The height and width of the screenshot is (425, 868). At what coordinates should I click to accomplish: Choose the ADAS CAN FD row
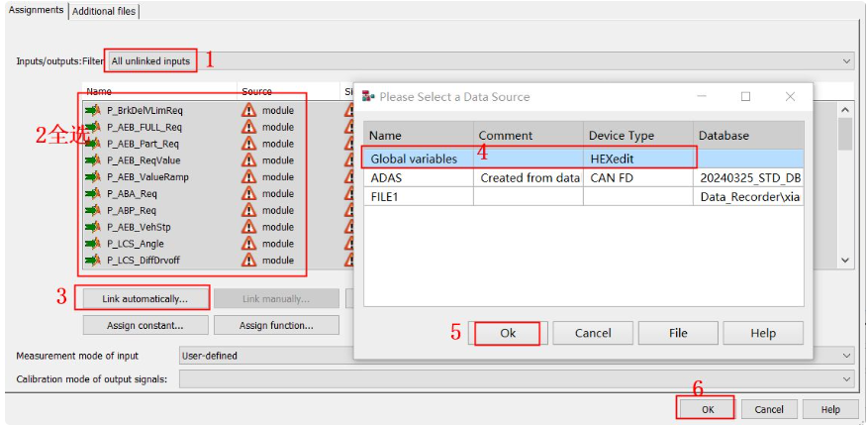click(417, 178)
